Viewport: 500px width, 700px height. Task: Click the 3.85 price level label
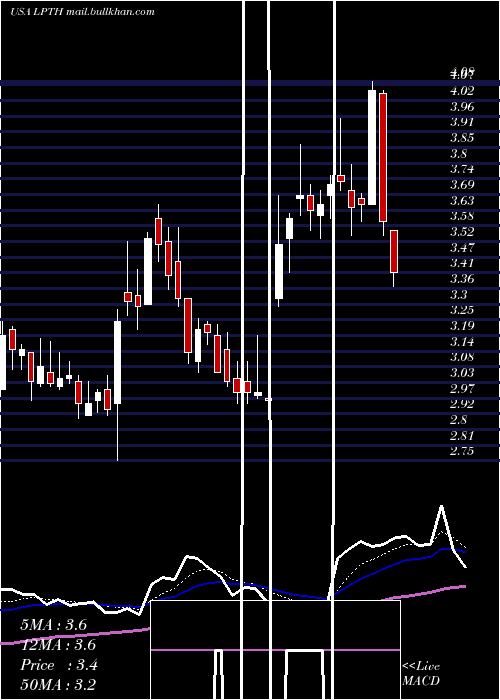(462, 138)
